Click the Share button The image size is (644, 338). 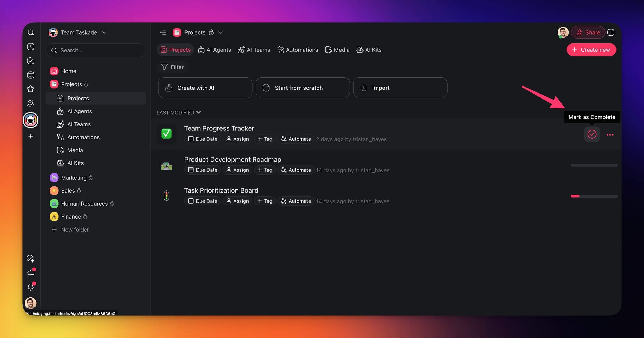(x=588, y=32)
